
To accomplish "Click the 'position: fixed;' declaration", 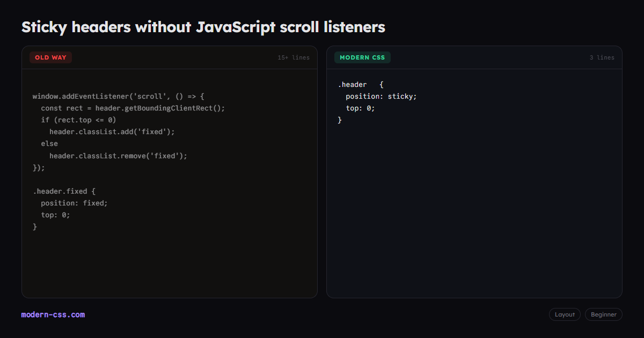I will coord(75,203).
